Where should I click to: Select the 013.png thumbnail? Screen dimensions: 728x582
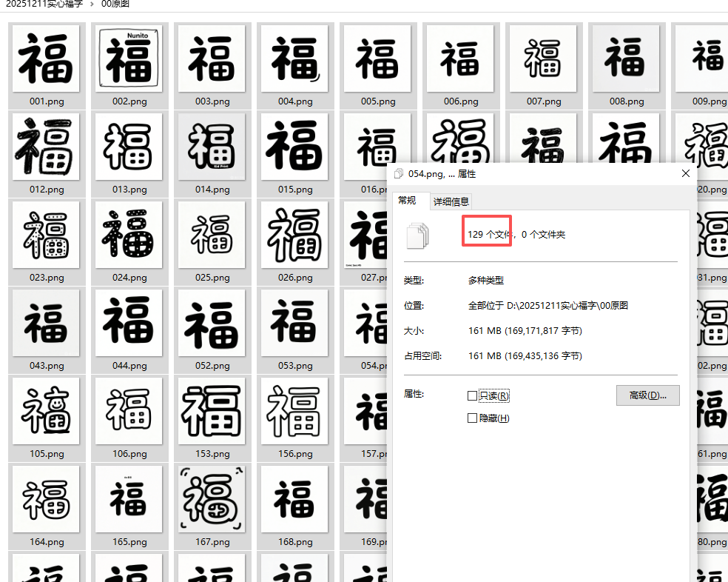point(129,147)
